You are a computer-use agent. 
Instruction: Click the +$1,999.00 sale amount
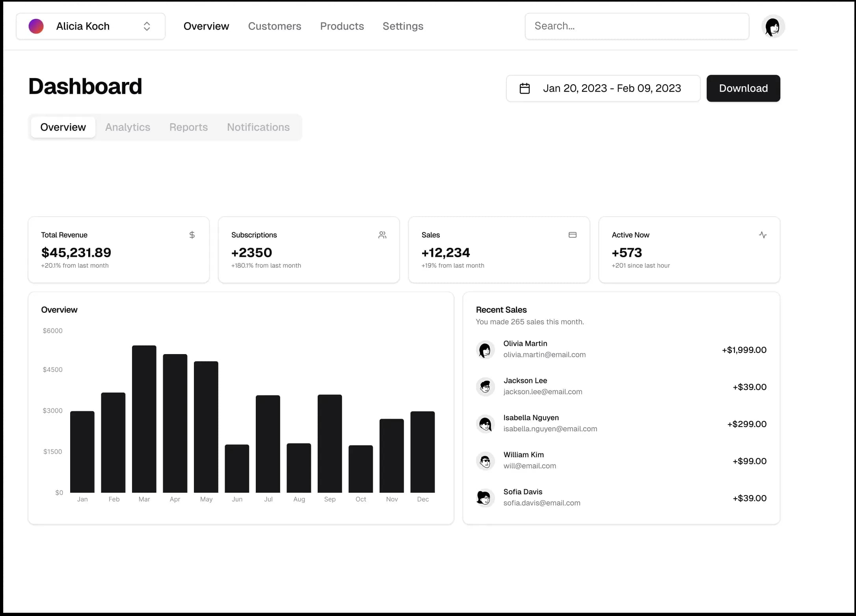point(744,350)
